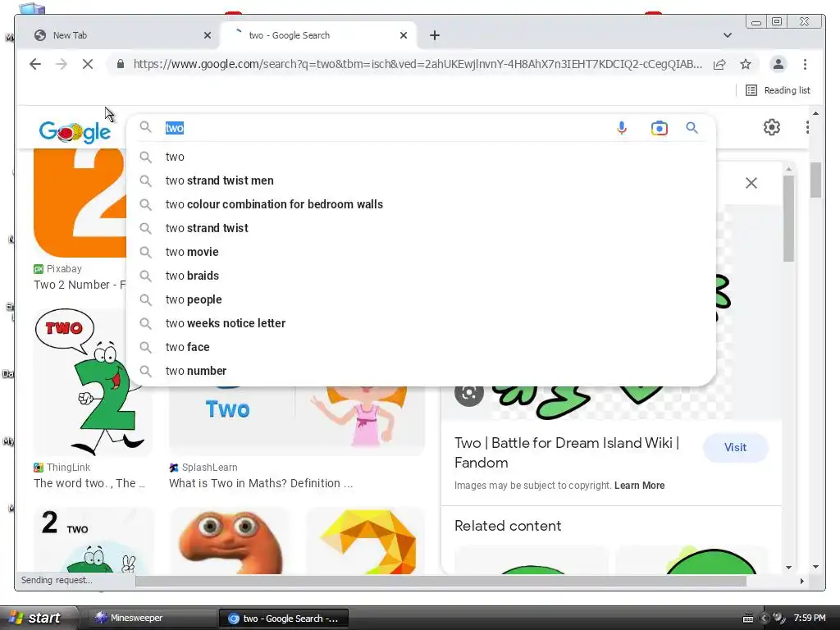Select suggestion 'two number'
Viewport: 840px width, 630px height.
coord(421,371)
